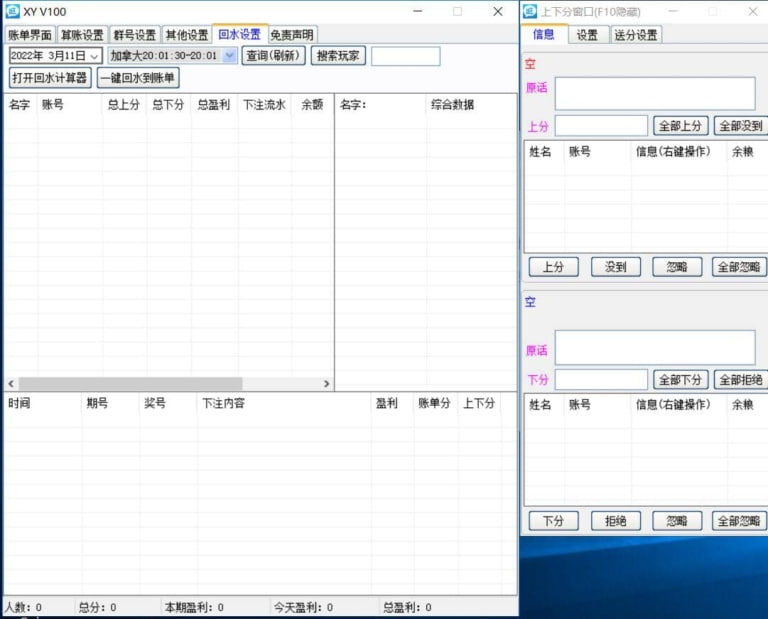Click the 搜索玩家 button

tap(338, 56)
